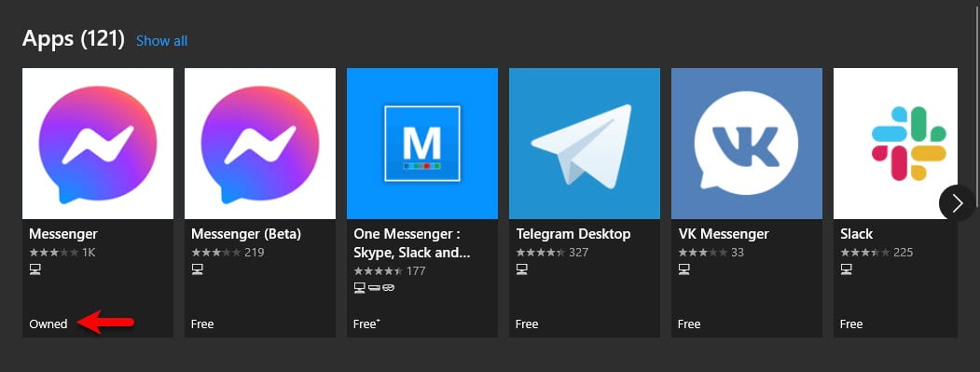The image size is (980, 372).
Task: Click the Free price under Messenger (Beta)
Action: click(x=202, y=324)
